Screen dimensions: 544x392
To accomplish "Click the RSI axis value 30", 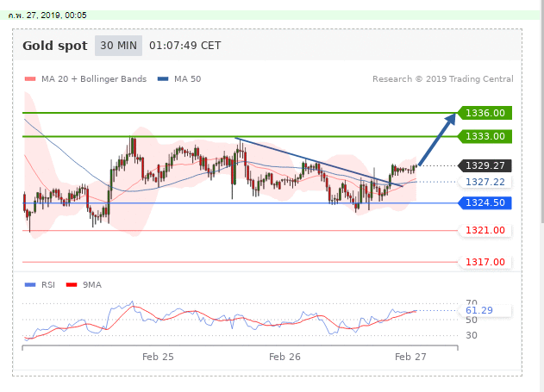I will click(x=472, y=335).
